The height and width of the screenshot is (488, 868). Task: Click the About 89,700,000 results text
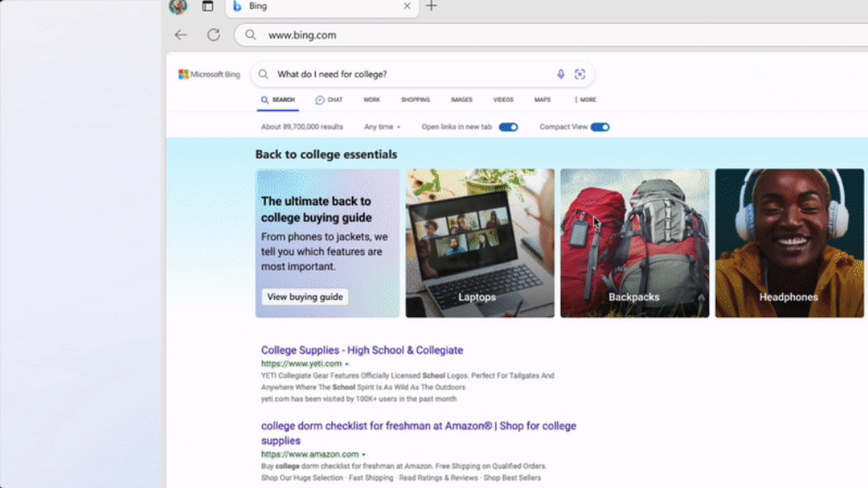click(302, 127)
